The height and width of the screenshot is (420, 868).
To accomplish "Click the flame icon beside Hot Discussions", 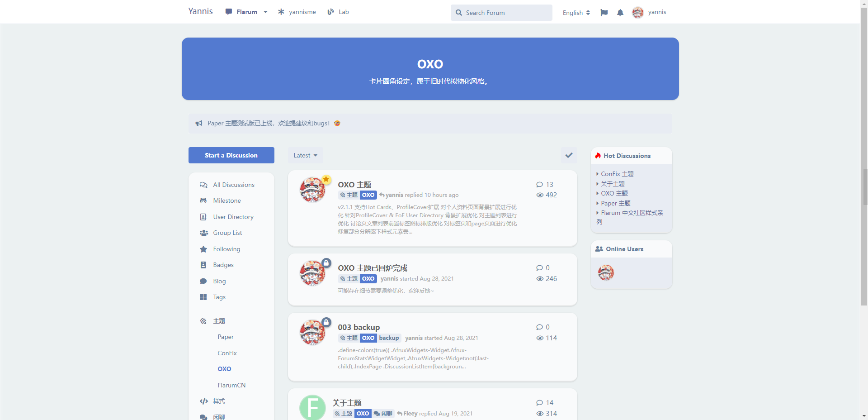I will [598, 156].
